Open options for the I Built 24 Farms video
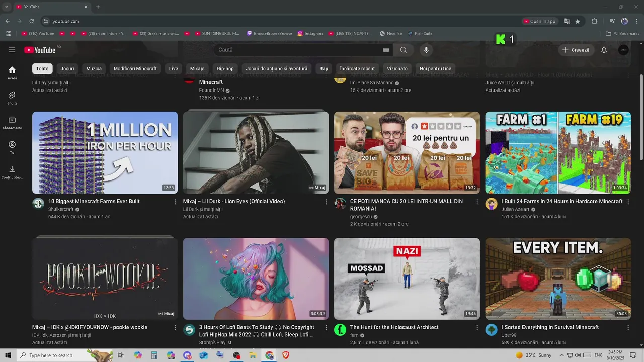This screenshot has height=362, width=644. [x=628, y=202]
